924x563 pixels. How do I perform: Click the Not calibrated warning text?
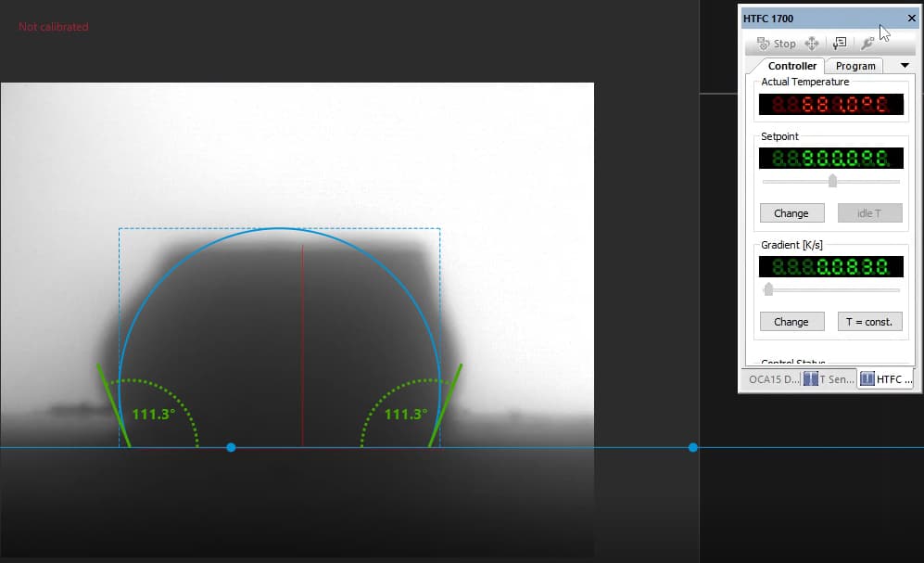53,27
